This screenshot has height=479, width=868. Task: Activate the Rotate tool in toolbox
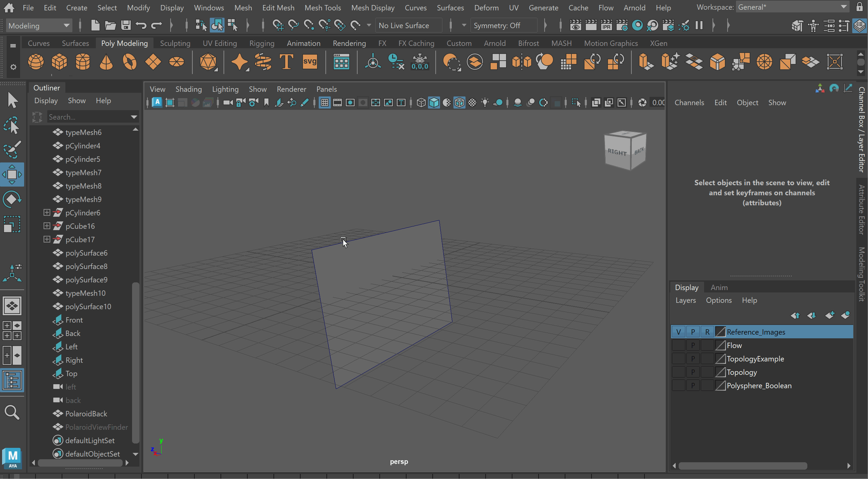point(12,199)
